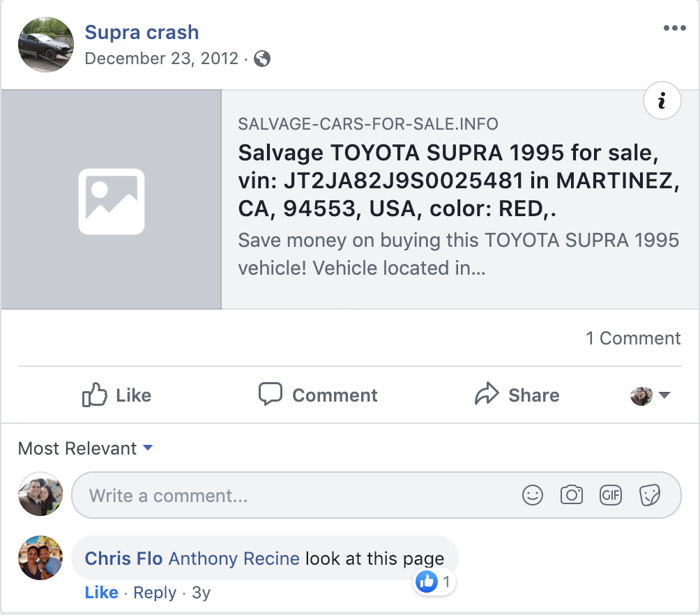Open Supra crash page name link
Screen dimensions: 700x615
(x=142, y=32)
